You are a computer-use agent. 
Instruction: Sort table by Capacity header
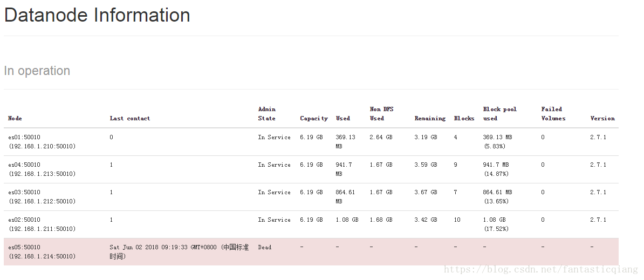click(314, 118)
